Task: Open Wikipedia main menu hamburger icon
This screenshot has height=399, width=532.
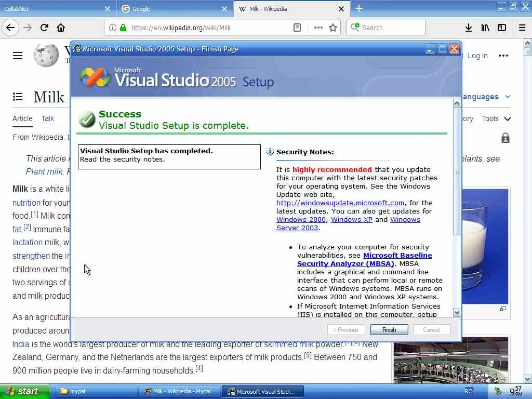Action: 18,56
